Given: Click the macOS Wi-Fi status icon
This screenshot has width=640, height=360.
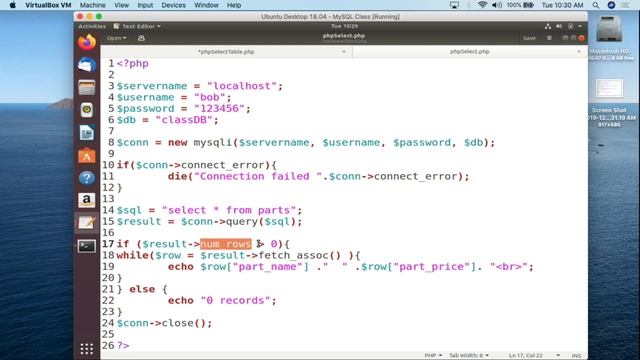Looking at the screenshot, I should click(482, 5).
